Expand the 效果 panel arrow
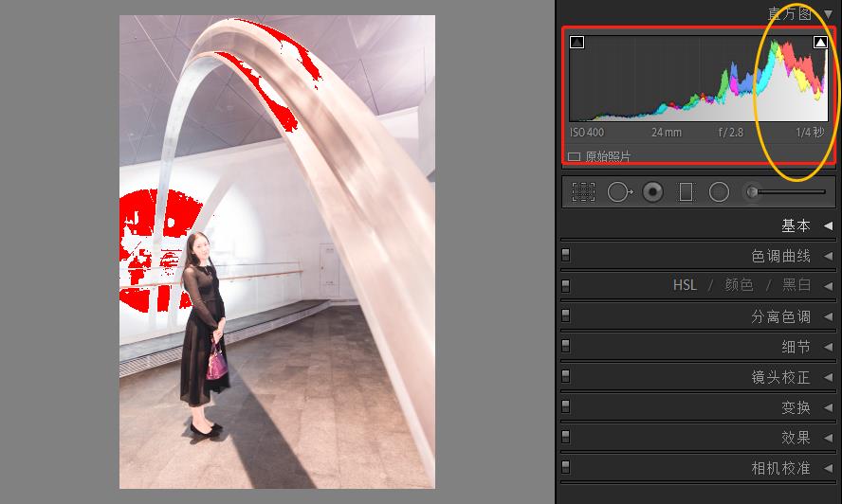 [828, 438]
